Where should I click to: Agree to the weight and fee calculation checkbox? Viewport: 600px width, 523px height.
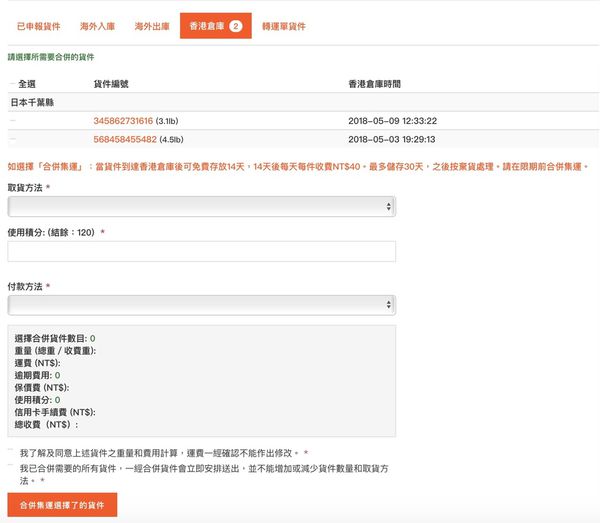point(11,453)
